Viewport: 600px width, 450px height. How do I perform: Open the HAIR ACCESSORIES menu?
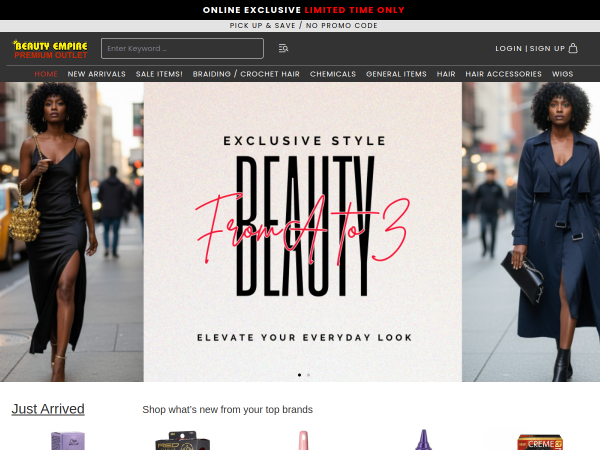[x=503, y=74]
